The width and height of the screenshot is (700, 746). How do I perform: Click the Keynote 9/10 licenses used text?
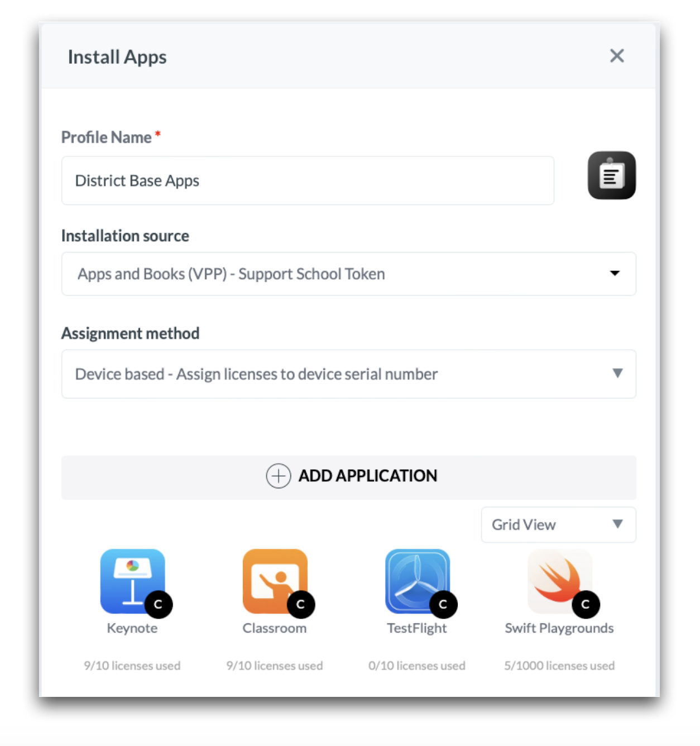pos(132,666)
